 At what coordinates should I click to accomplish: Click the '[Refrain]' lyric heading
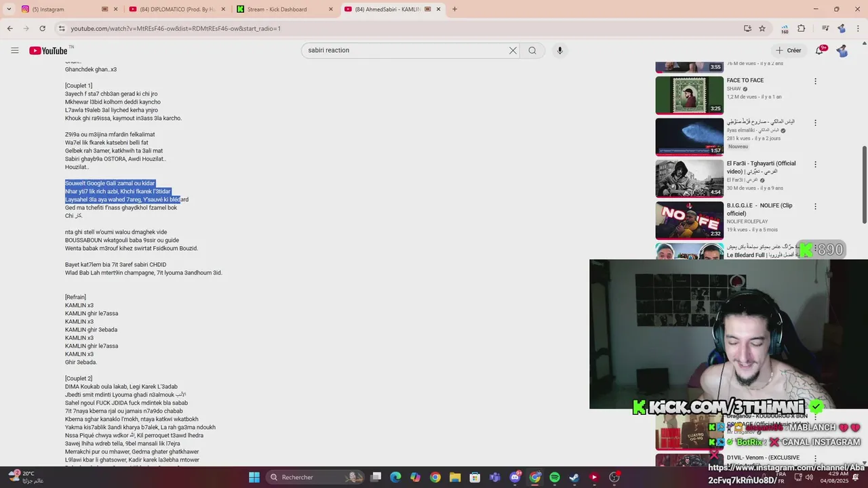(75, 297)
